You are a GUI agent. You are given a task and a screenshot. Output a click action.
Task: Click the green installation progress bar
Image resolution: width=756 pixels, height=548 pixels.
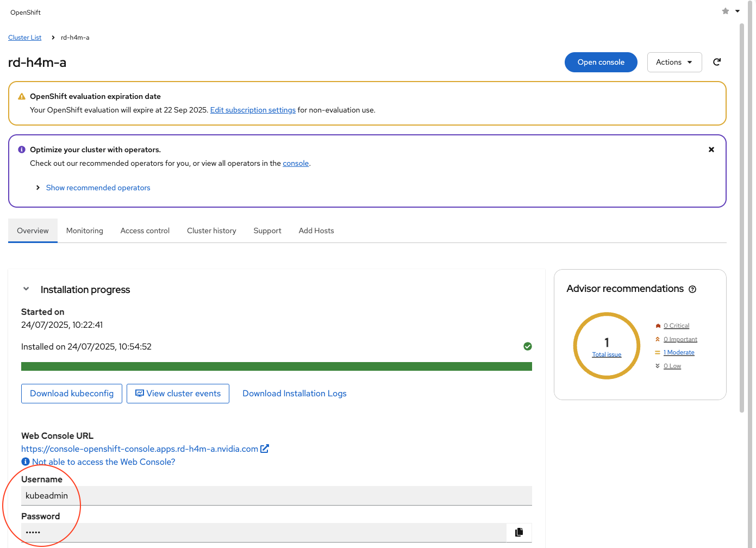276,366
